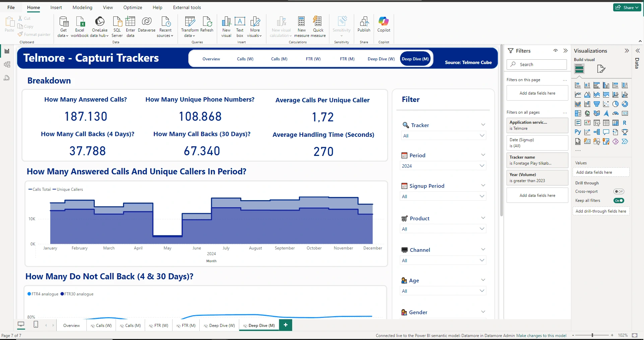The image size is (644, 340).
Task: Switch to Format visual pane icon
Action: click(601, 69)
